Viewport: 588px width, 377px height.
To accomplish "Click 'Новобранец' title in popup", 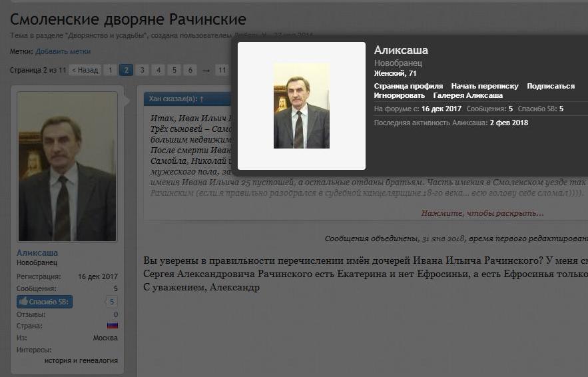I will pos(398,63).
